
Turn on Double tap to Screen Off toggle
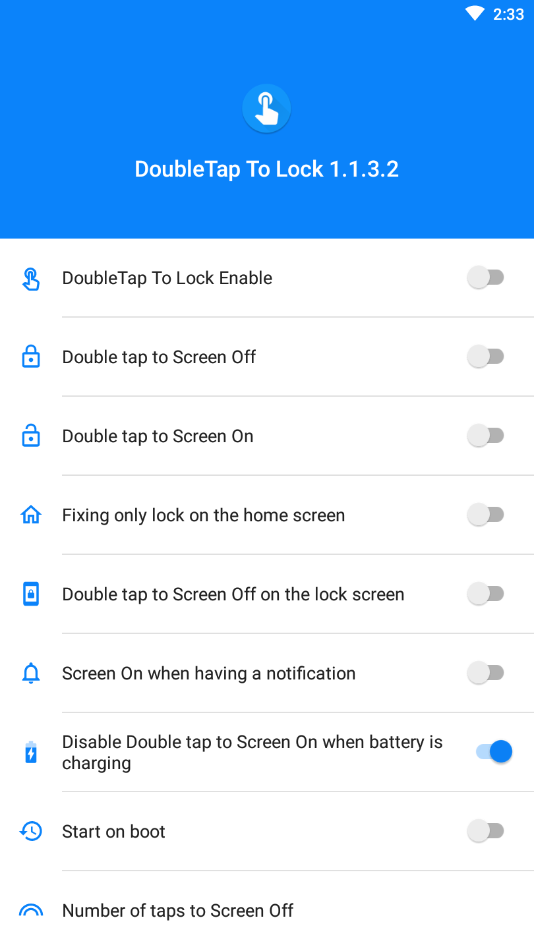(486, 356)
